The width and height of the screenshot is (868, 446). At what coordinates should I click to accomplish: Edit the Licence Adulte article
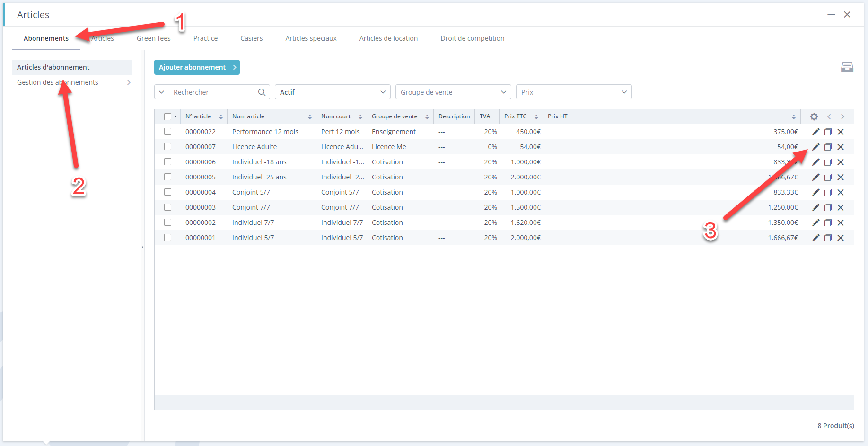(x=815, y=147)
